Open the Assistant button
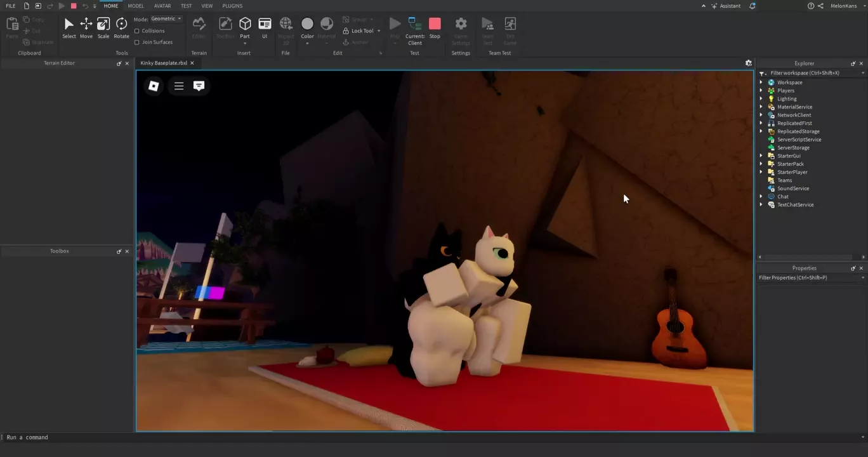This screenshot has height=457, width=868. pos(726,6)
